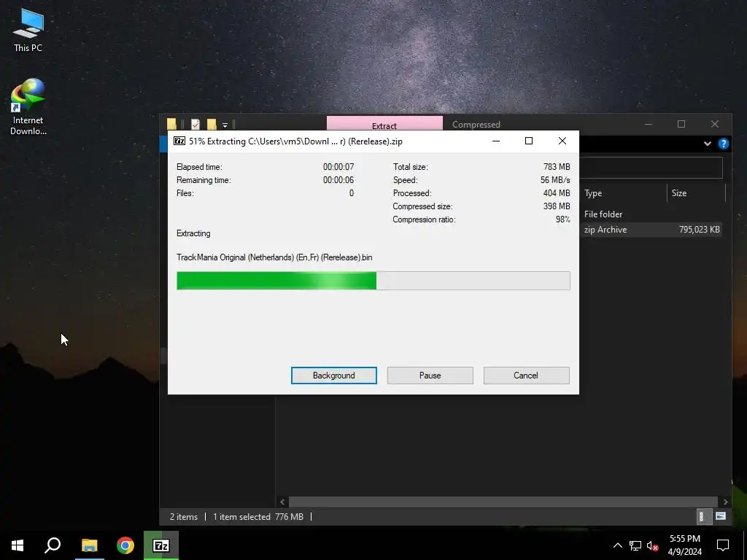This screenshot has width=747, height=560.
Task: Minimize the 7-Zip extraction dialog
Action: pyautogui.click(x=496, y=141)
